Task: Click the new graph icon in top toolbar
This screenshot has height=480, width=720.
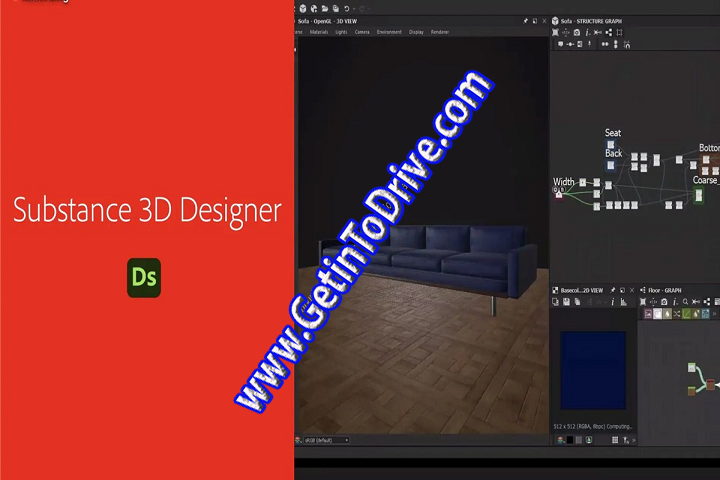Action: pos(314,8)
